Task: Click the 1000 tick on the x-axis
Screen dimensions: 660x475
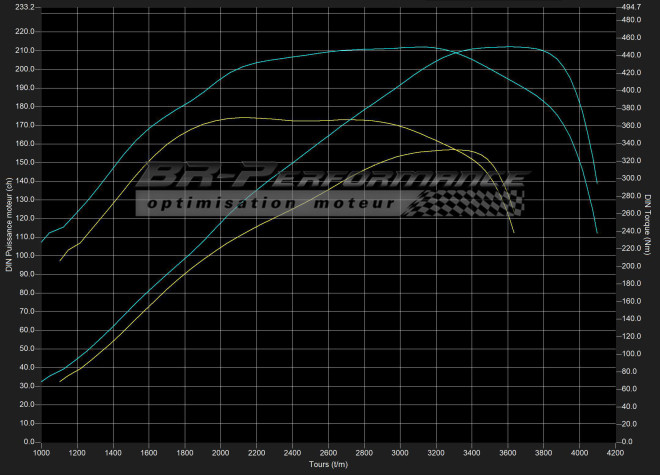Action: click(x=42, y=453)
